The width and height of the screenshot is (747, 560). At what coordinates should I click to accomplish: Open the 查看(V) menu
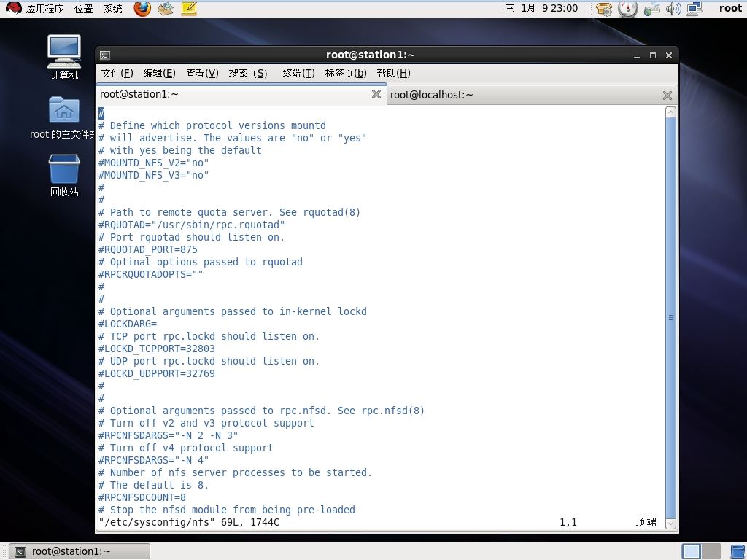click(203, 73)
